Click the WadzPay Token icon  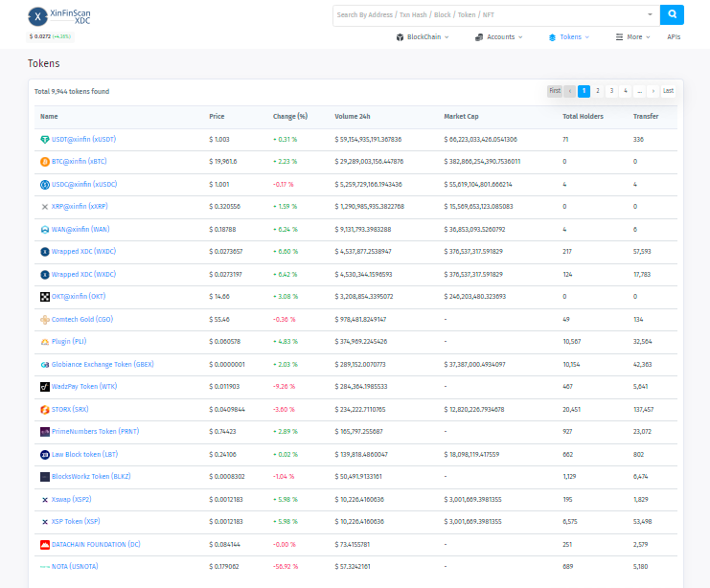(44, 387)
